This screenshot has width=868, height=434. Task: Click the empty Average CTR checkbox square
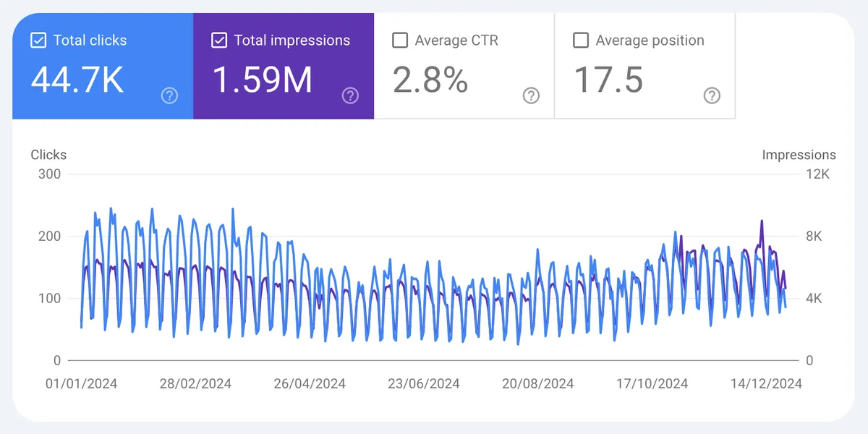tap(400, 41)
